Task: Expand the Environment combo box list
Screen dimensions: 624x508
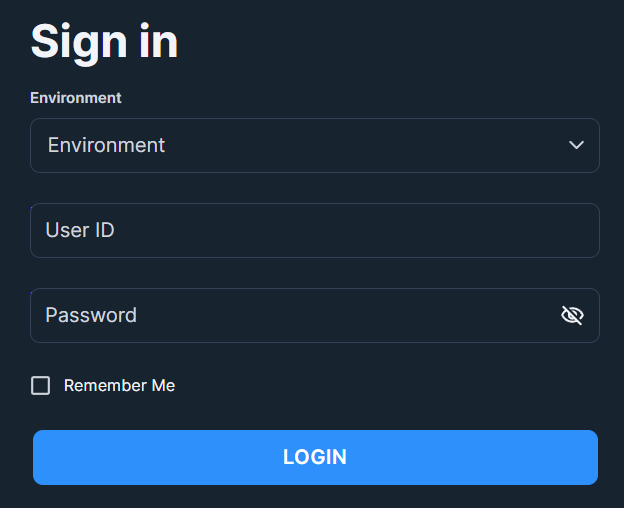Action: (315, 145)
